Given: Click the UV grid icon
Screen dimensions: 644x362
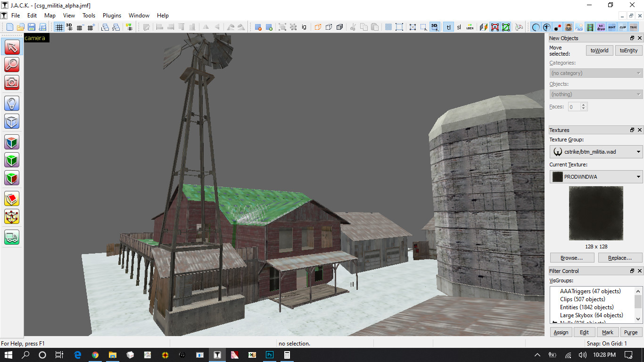Looking at the screenshot, I should (x=129, y=27).
